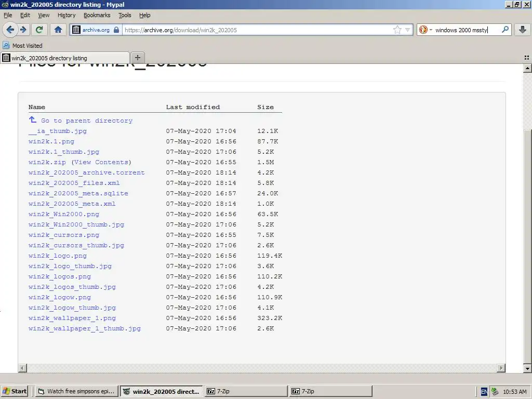Click the EN language indicator in tray
This screenshot has width=532, height=399.
coord(484,392)
